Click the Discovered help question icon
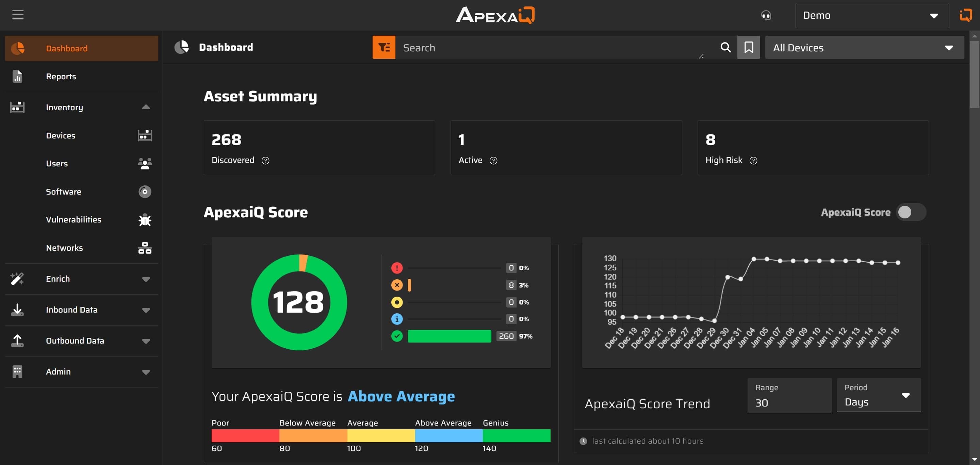This screenshot has height=465, width=980. pos(265,161)
